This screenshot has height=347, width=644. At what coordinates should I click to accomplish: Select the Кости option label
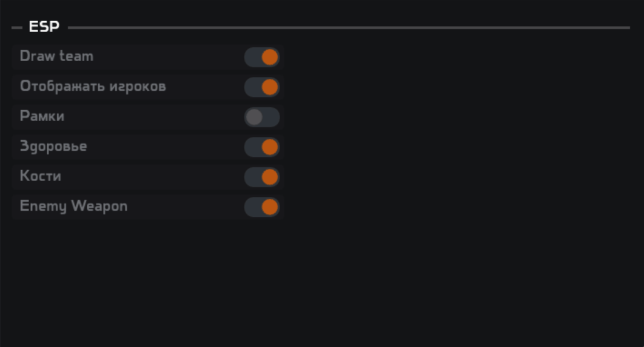point(40,176)
